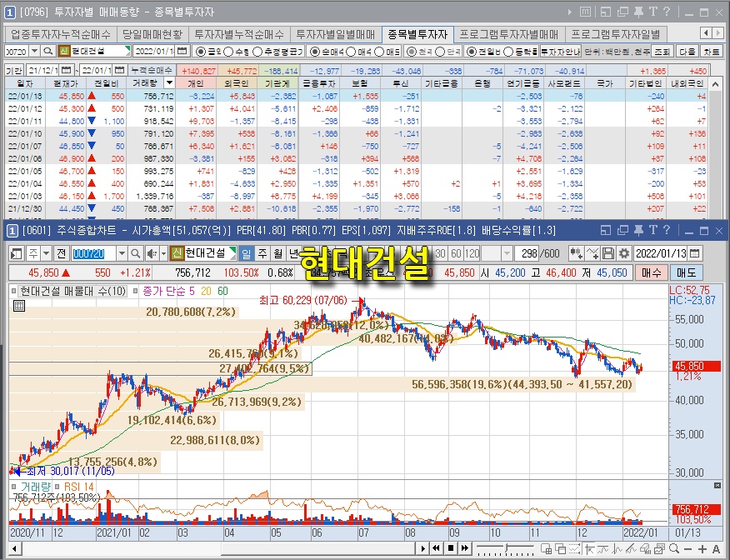Click the chart layout icon at toolbar's left end

(17, 253)
